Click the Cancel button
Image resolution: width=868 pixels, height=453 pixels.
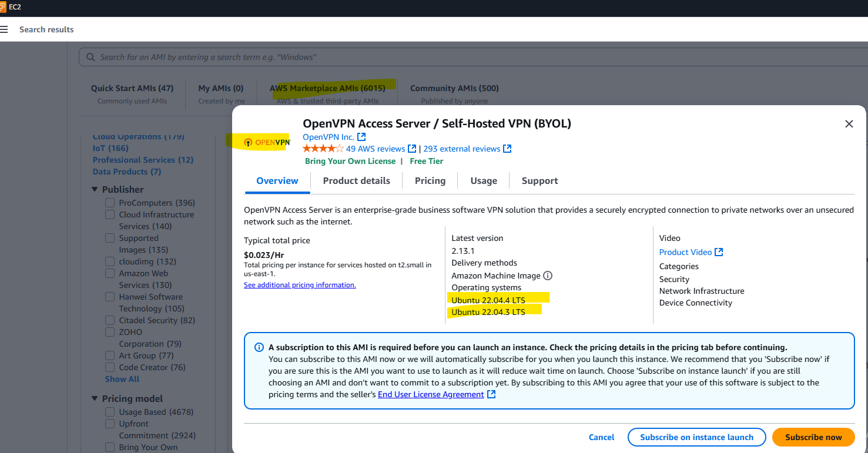tap(601, 437)
